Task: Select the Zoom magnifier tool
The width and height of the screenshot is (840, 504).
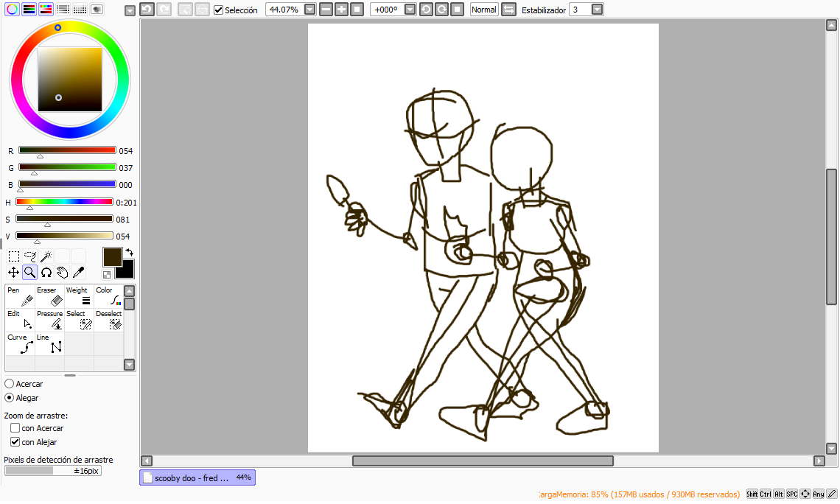Action: [30, 272]
